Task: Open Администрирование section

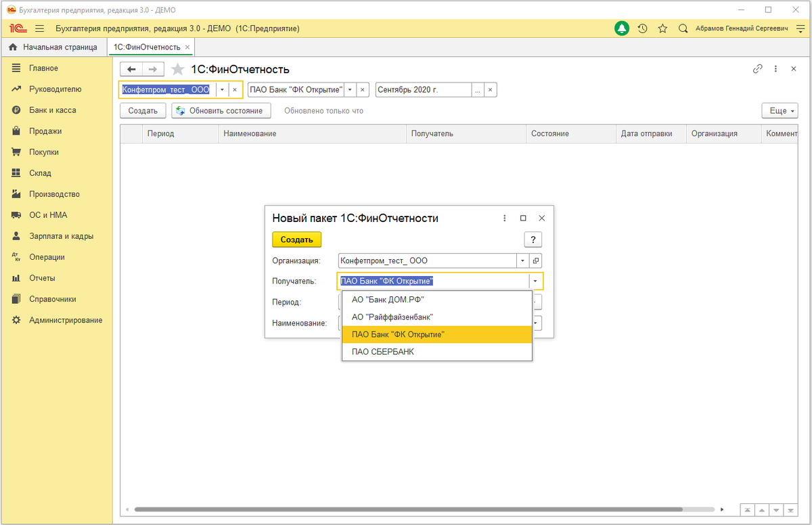Action: [56, 320]
